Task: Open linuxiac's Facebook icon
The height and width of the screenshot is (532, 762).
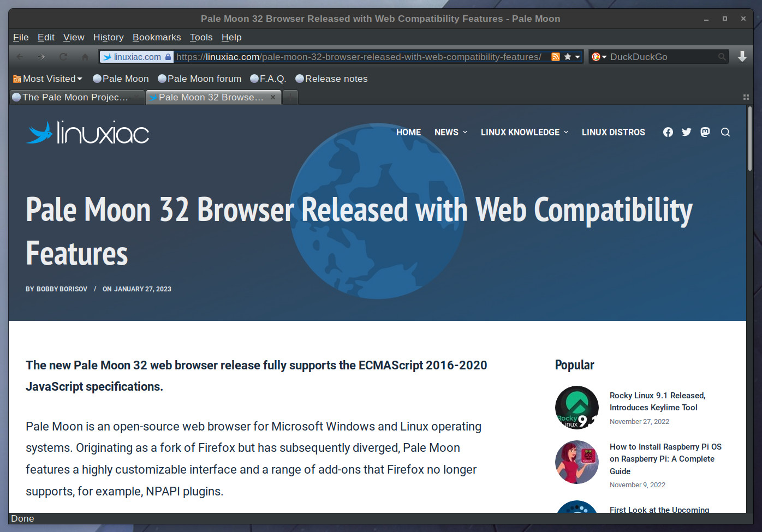Action: coord(668,132)
